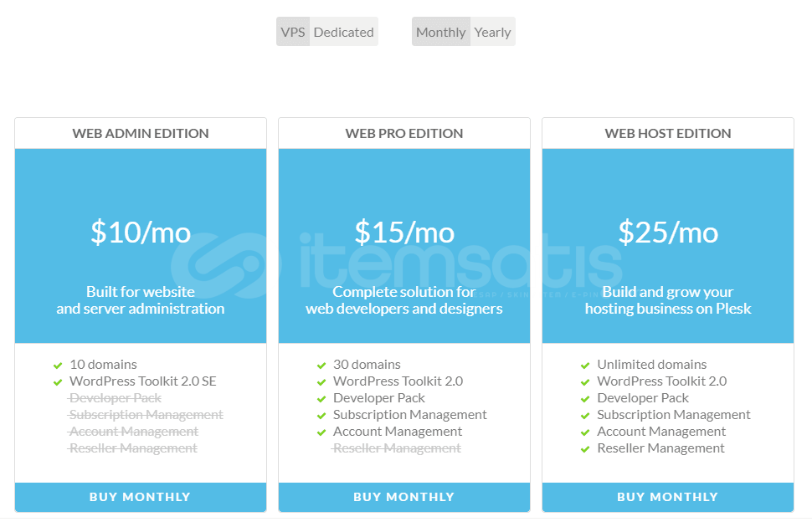Switch server type to VPS
Viewport: 812px width, 532px height.
[293, 32]
